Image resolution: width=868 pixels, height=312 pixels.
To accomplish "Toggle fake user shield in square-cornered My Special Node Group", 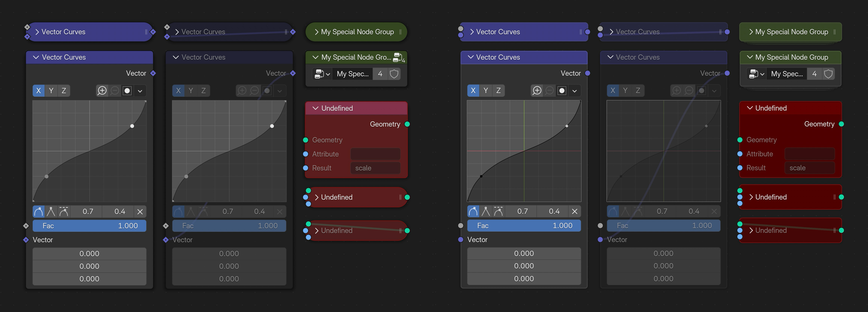I will click(x=828, y=74).
